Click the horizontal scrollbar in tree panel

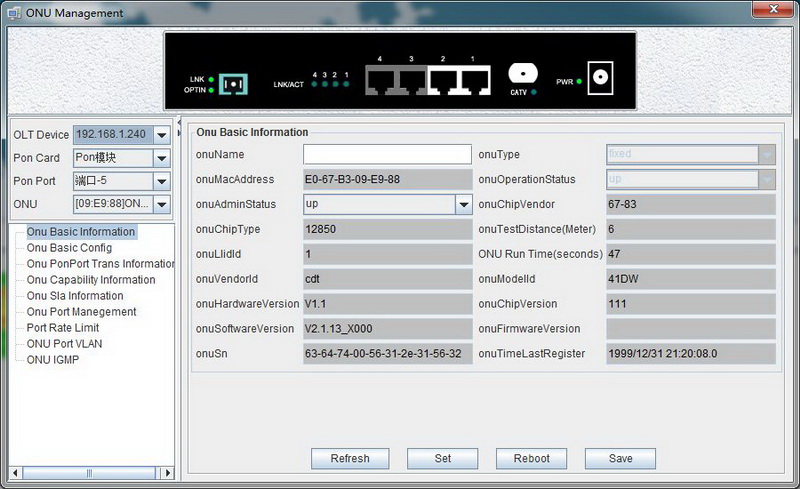point(88,473)
